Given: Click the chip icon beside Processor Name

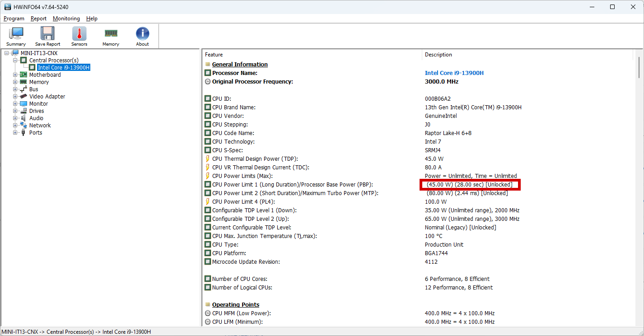Looking at the screenshot, I should (x=208, y=73).
